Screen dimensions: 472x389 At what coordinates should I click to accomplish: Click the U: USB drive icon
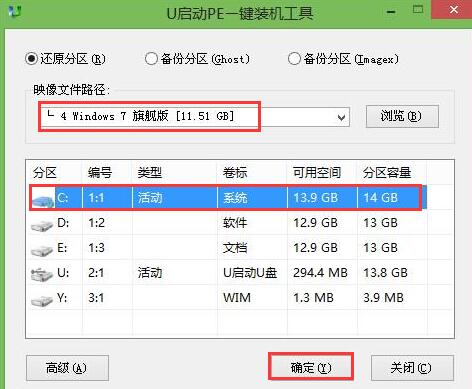coord(42,274)
